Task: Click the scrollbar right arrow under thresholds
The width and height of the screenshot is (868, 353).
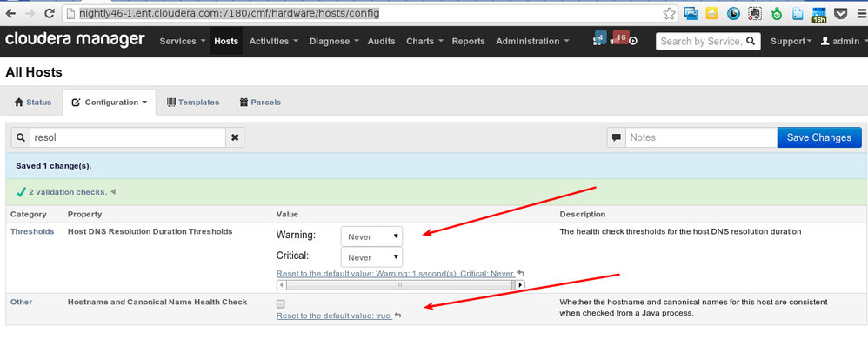Action: (520, 285)
